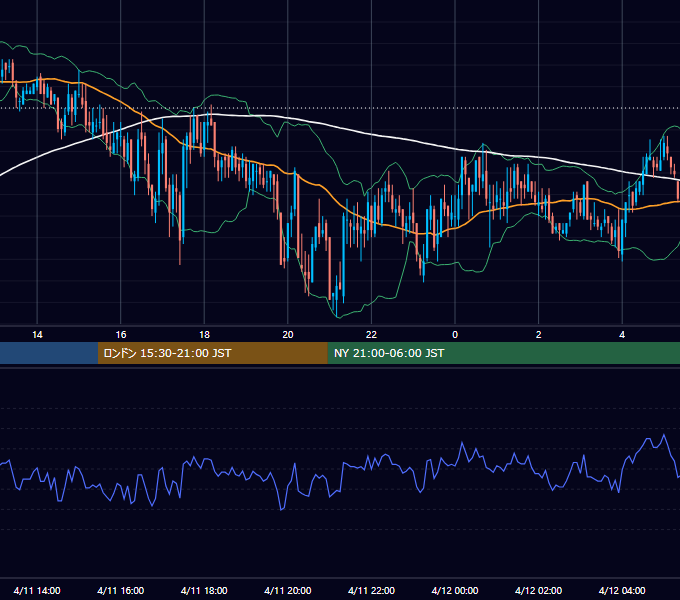Click the 16 hour axis label
This screenshot has height=600, width=680.
pyautogui.click(x=121, y=335)
